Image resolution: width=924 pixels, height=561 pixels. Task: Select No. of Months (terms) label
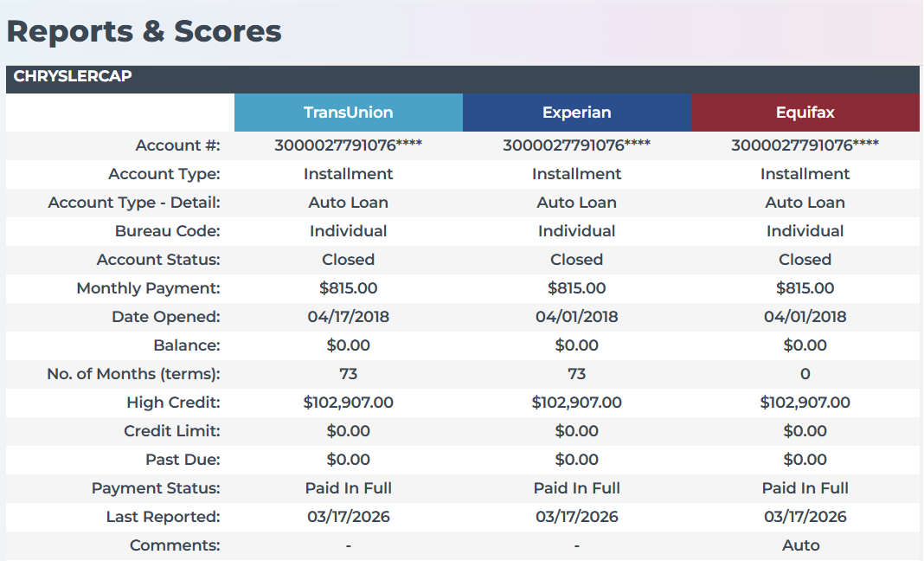click(x=134, y=374)
